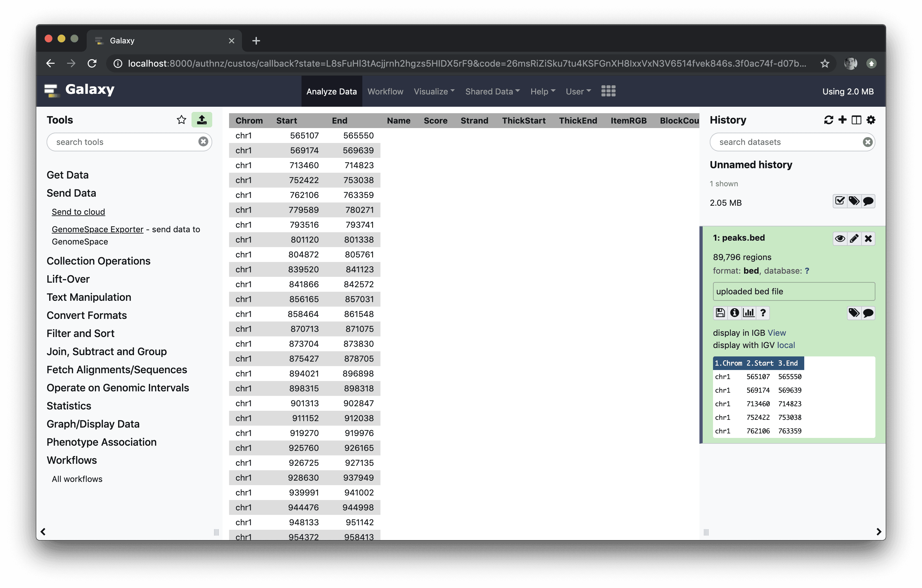Viewport: 922px width, 588px height.
Task: Select the Analyze Data tab
Action: point(331,92)
